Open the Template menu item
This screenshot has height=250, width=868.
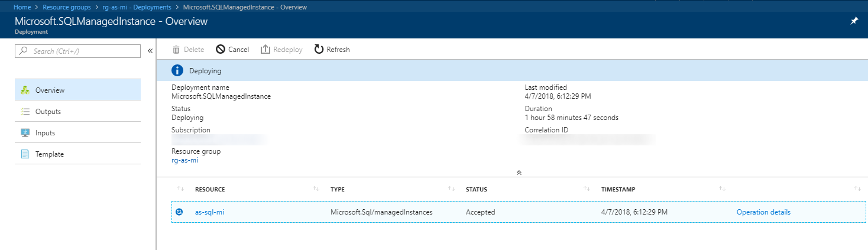pos(50,154)
